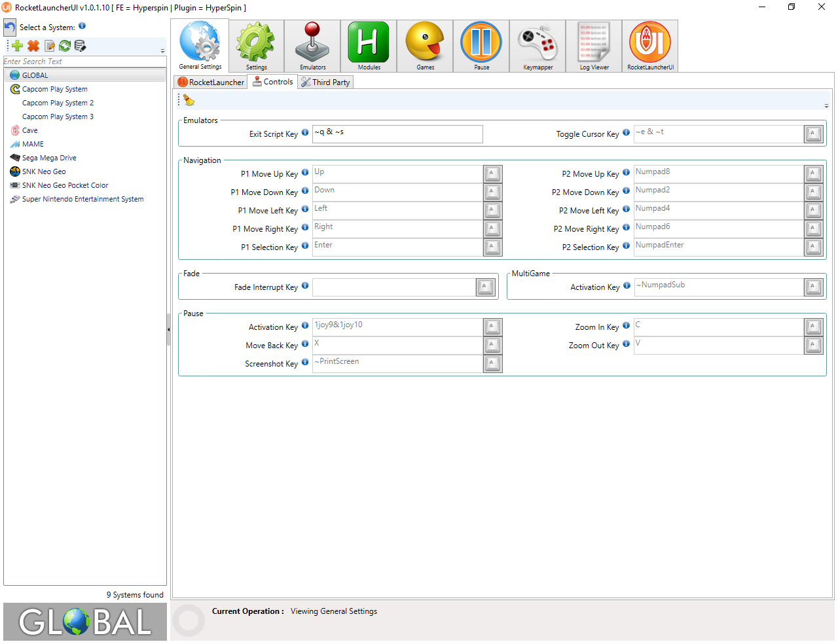Click the broom icon in Controls toolbar
Viewport: 838px width, 644px height.
tap(189, 100)
